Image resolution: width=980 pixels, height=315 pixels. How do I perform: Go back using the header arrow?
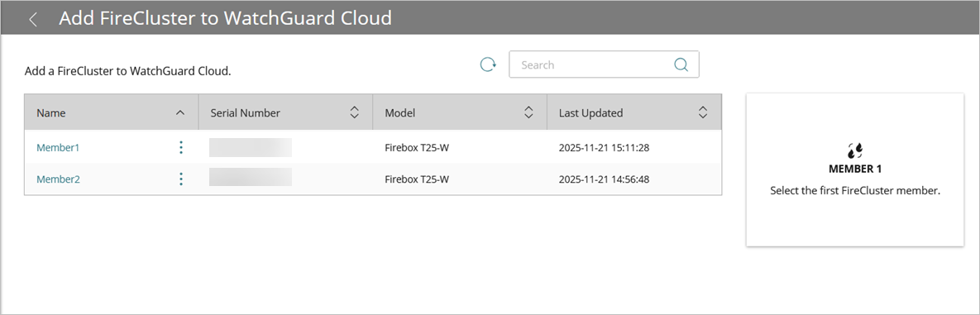click(x=33, y=19)
